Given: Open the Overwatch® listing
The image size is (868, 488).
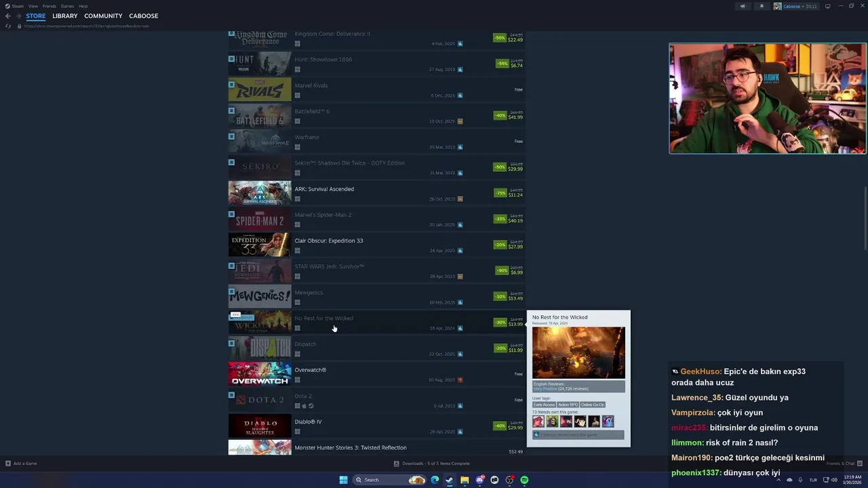Looking at the screenshot, I should click(x=376, y=374).
